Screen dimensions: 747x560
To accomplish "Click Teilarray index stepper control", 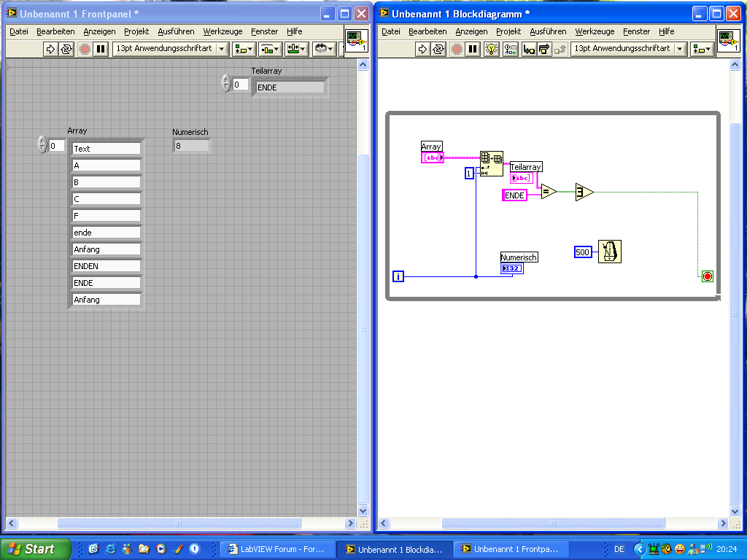I will (x=227, y=83).
